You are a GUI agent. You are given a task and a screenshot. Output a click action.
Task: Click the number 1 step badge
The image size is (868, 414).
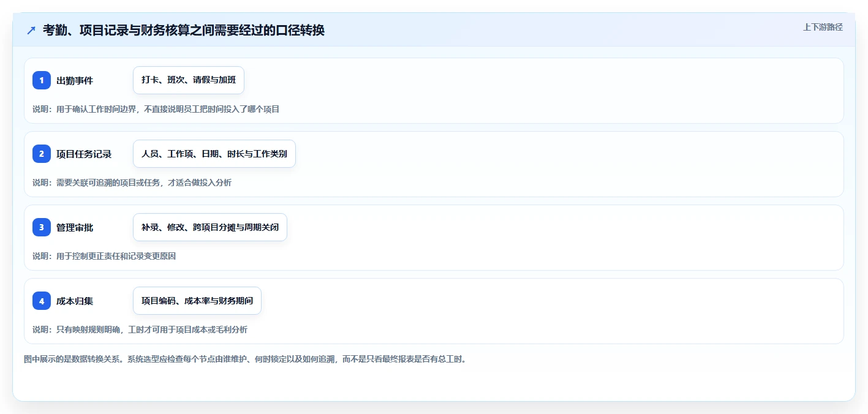(x=42, y=80)
